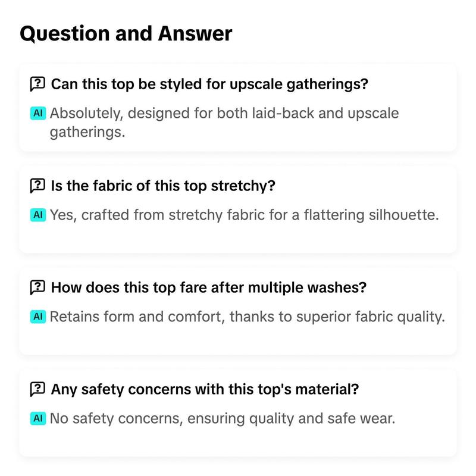Select the answer about laid-back and upscale gatherings
Image resolution: width=476 pixels, height=476 pixels.
tap(224, 123)
